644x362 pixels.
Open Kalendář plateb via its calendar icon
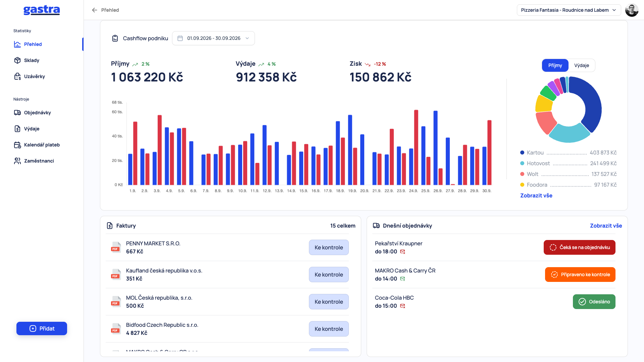pos(17,145)
